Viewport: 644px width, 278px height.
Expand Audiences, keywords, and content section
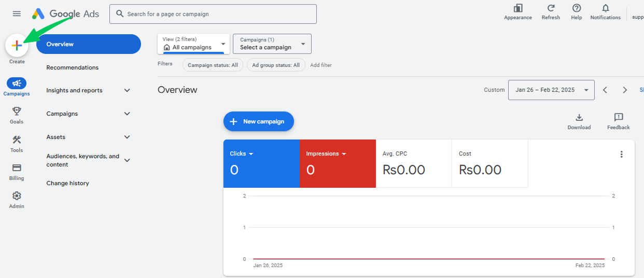click(127, 160)
